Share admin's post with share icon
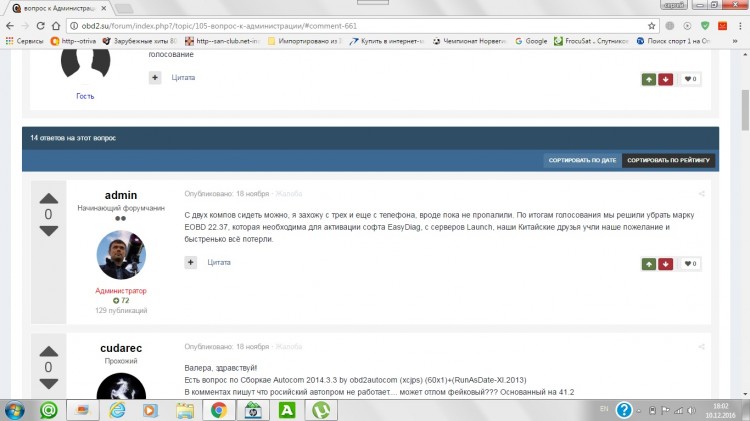This screenshot has height=421, width=750. pyautogui.click(x=701, y=194)
